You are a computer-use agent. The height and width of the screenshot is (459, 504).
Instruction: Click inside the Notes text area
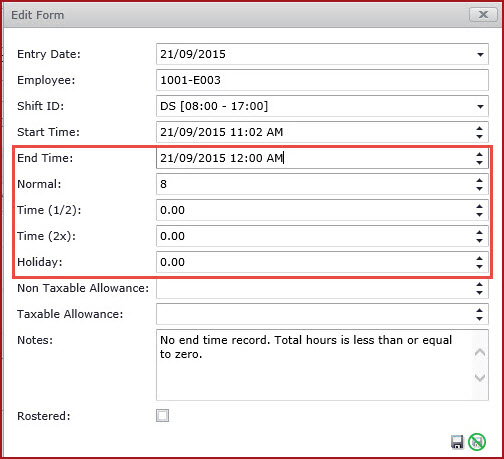click(314, 365)
